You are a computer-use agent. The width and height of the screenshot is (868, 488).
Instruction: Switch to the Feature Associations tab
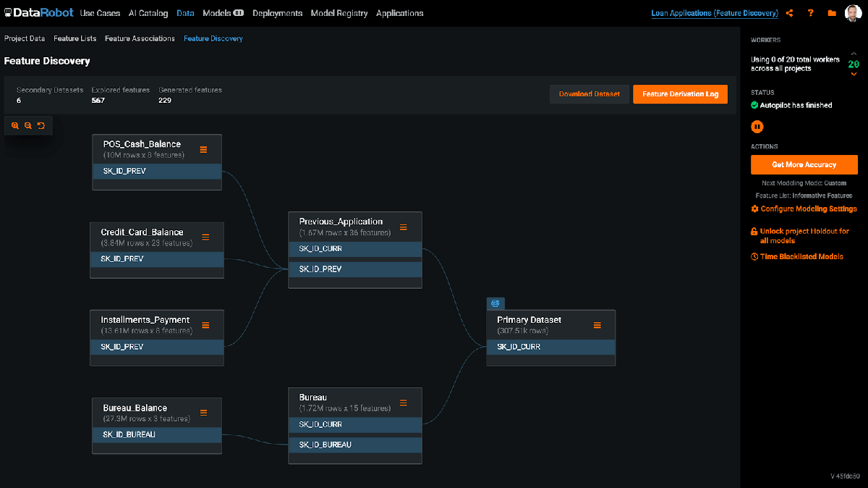coord(140,38)
